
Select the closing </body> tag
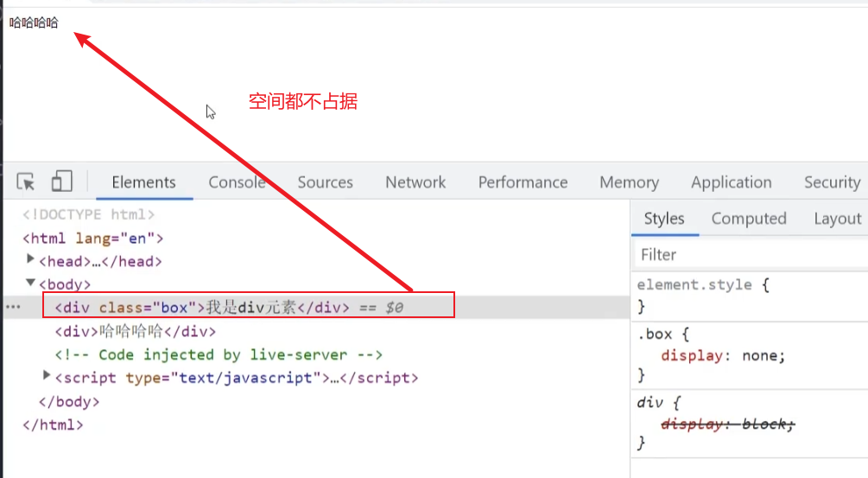(x=68, y=401)
